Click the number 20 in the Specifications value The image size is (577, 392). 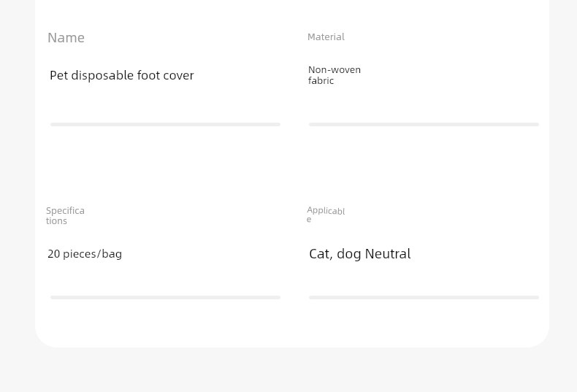[54, 254]
